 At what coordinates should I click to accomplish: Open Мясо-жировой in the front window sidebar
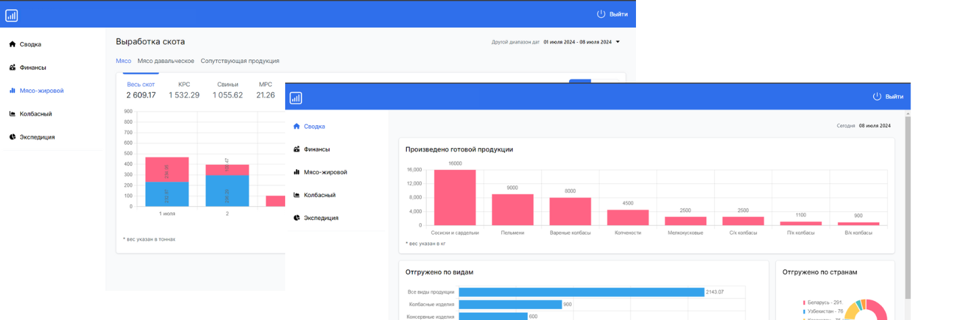pos(325,173)
